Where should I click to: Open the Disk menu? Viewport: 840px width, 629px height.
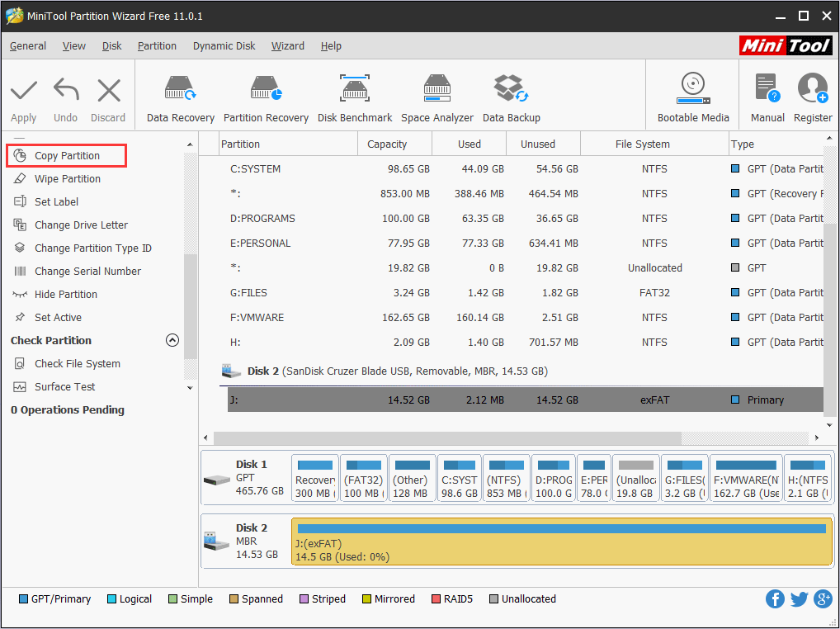[x=112, y=46]
